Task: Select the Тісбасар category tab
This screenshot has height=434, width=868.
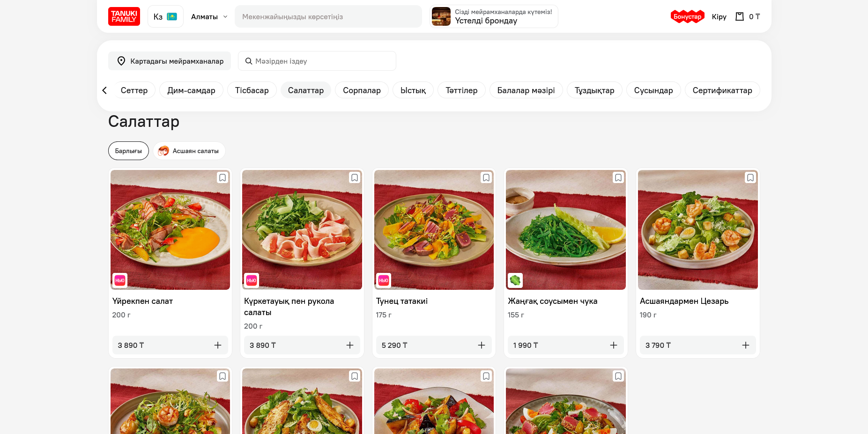Action: pos(252,90)
